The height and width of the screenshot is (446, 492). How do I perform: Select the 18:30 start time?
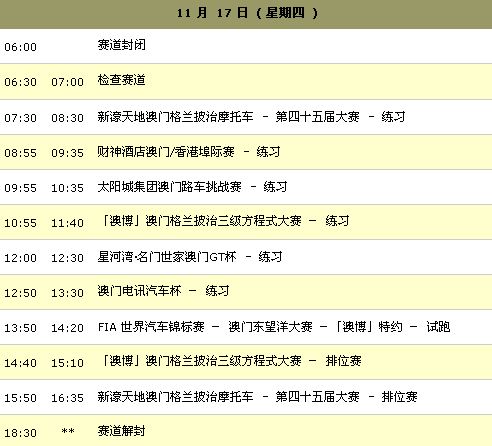(x=21, y=433)
